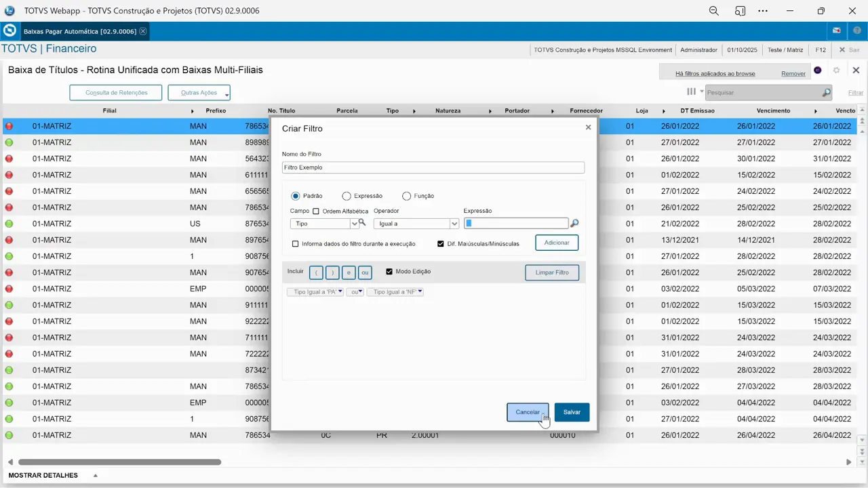Click inside the Nome do Filtro field
This screenshot has width=868, height=488.
433,167
